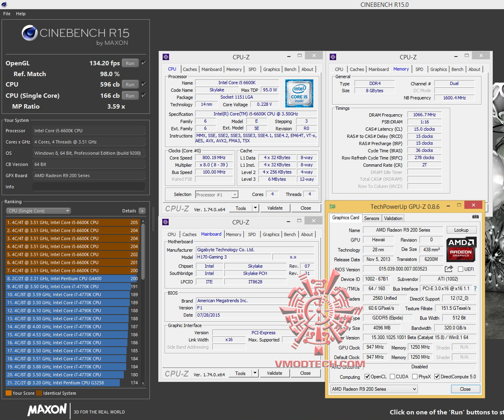Open the Sensors tab in GPU-Z

(x=371, y=218)
